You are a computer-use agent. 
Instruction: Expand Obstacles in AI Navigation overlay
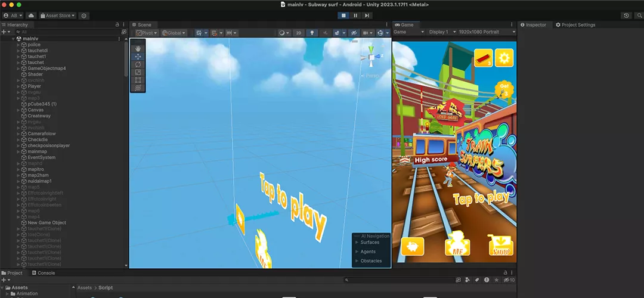357,261
